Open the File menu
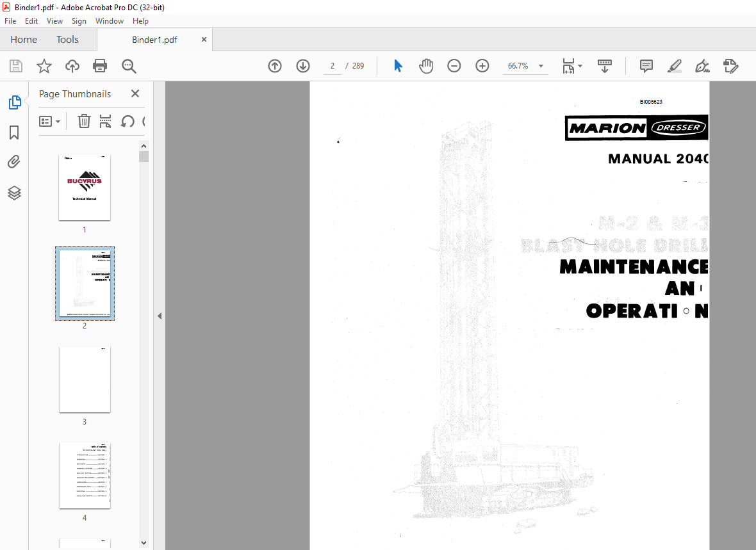 point(10,20)
